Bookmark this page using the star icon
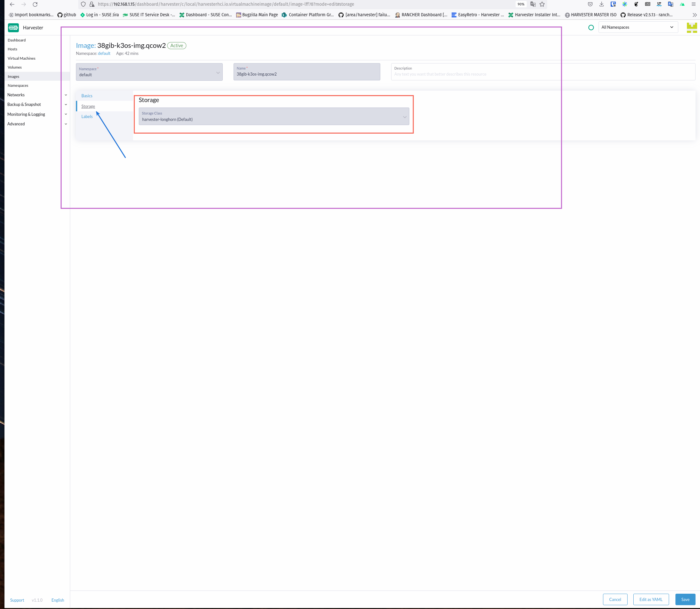700x609 pixels. [542, 4]
